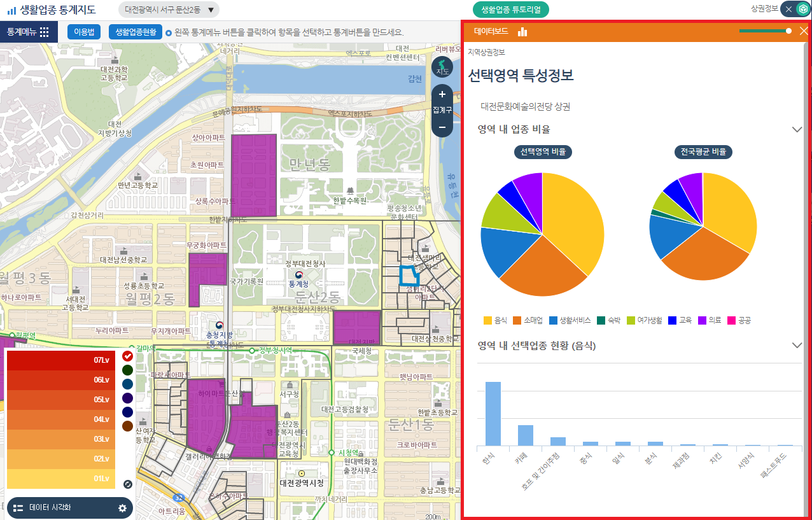Click the 데이터보드 bar chart icon
The height and width of the screenshot is (520, 812).
[x=522, y=31]
